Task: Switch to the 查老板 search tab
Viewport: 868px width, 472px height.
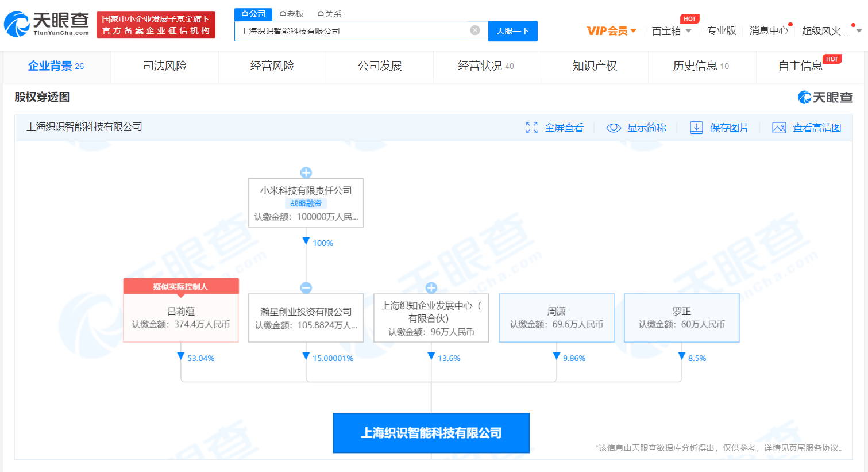Action: pyautogui.click(x=291, y=14)
